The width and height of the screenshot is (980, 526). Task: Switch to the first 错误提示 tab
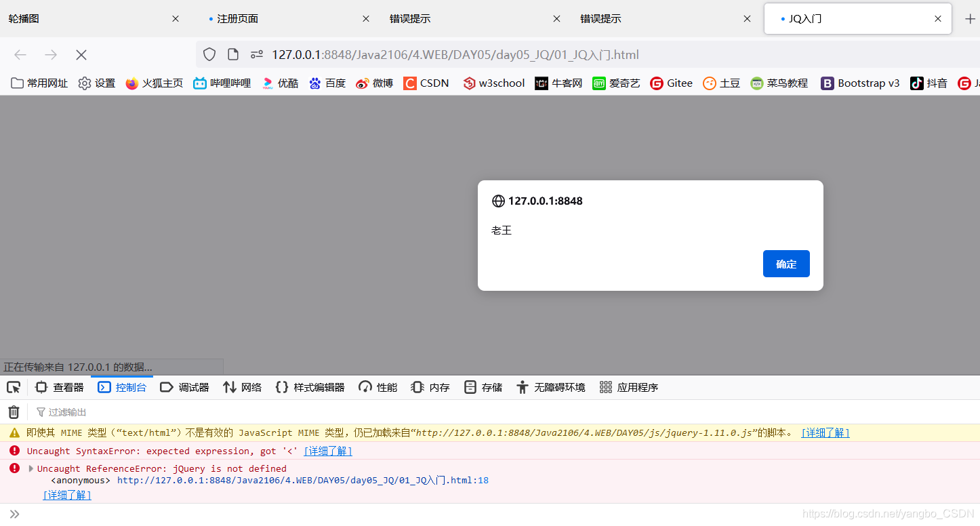click(476, 19)
